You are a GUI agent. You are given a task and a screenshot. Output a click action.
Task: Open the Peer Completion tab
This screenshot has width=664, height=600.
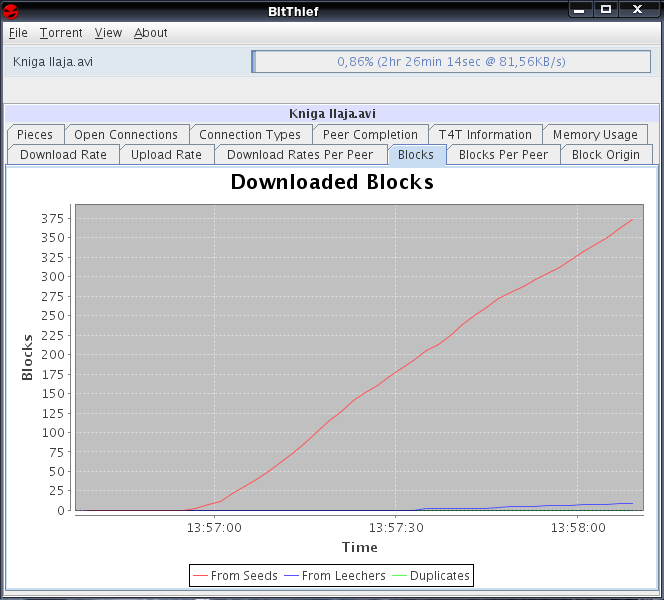(x=370, y=135)
